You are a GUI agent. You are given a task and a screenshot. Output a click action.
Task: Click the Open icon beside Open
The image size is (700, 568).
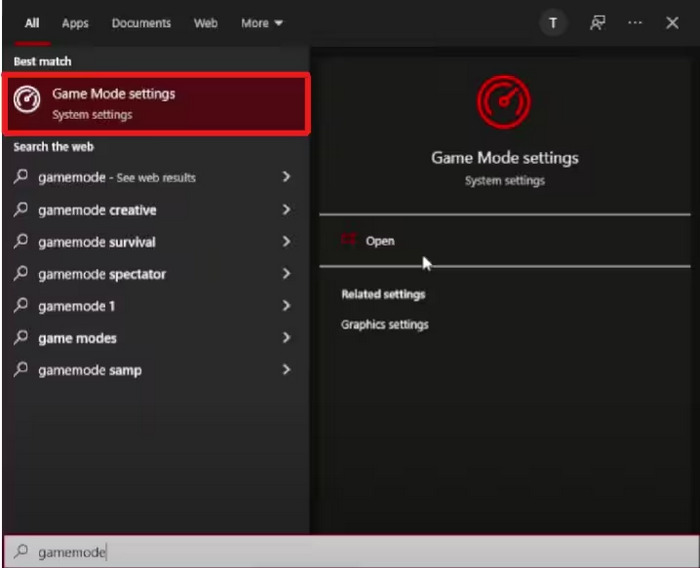point(348,240)
